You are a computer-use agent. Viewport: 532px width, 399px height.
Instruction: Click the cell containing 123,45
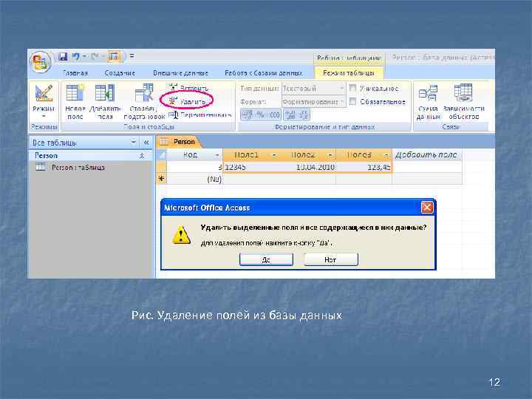[x=364, y=167]
